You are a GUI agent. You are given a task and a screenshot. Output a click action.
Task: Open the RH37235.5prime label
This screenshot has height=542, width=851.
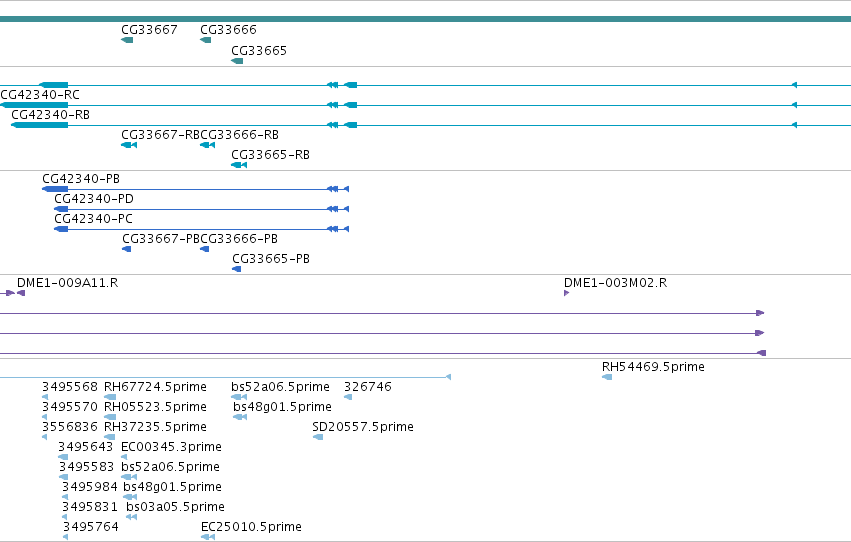coord(155,427)
